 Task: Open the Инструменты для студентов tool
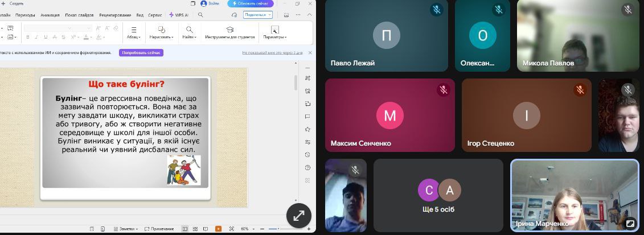[229, 33]
